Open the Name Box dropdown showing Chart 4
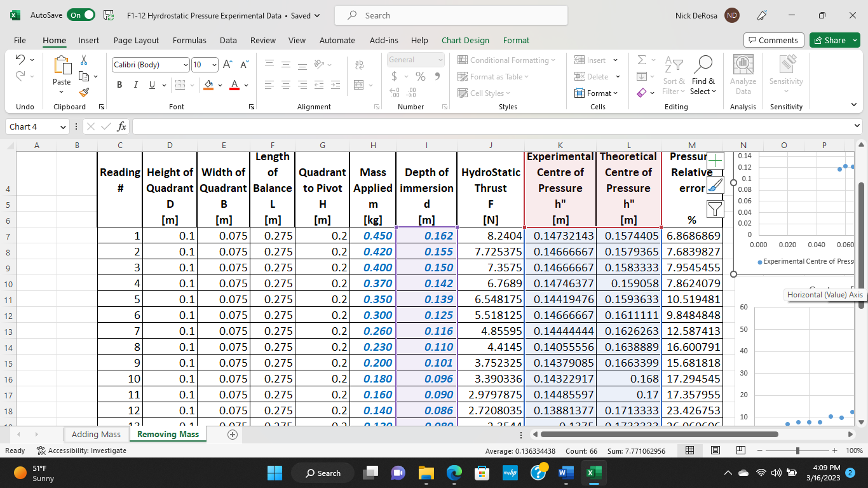The width and height of the screenshot is (868, 488). pyautogui.click(x=62, y=126)
